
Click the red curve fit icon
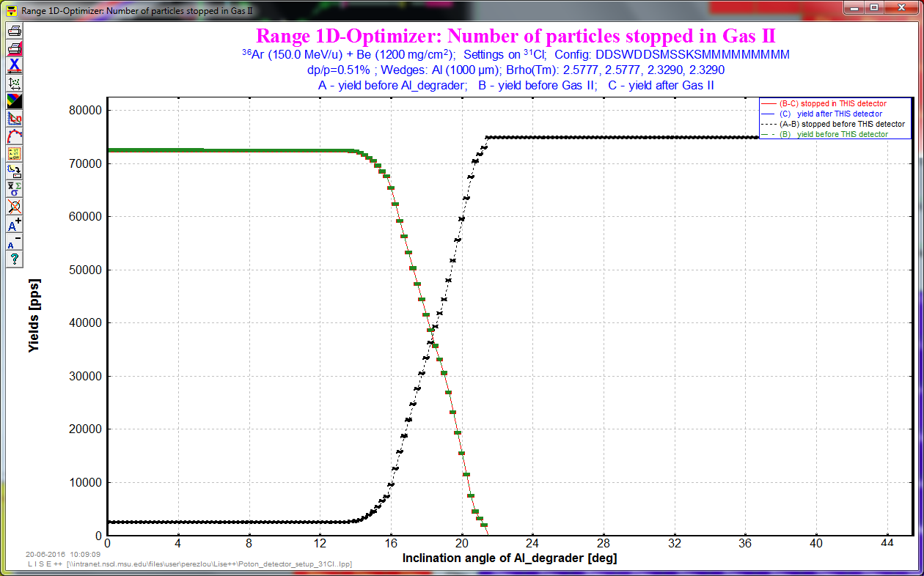point(14,136)
